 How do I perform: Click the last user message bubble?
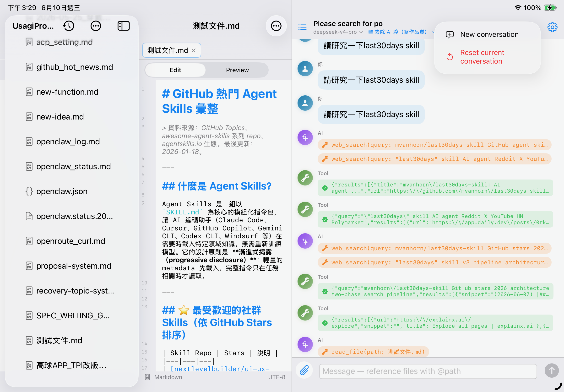pos(371,114)
